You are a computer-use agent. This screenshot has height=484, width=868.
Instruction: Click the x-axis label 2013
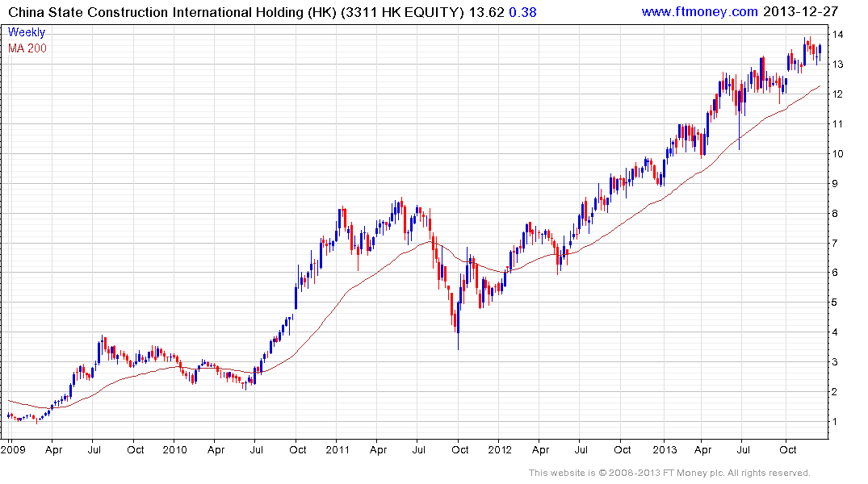tap(665, 449)
